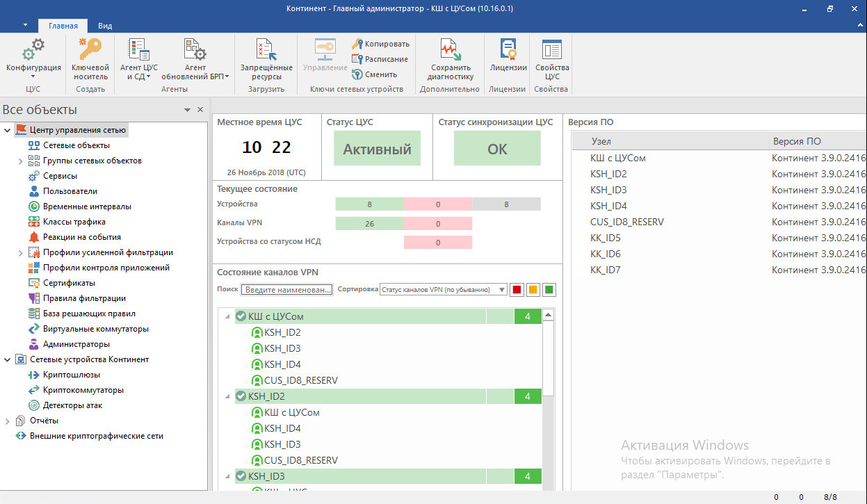
Task: Click Расписание in ribbon
Action: (x=380, y=59)
